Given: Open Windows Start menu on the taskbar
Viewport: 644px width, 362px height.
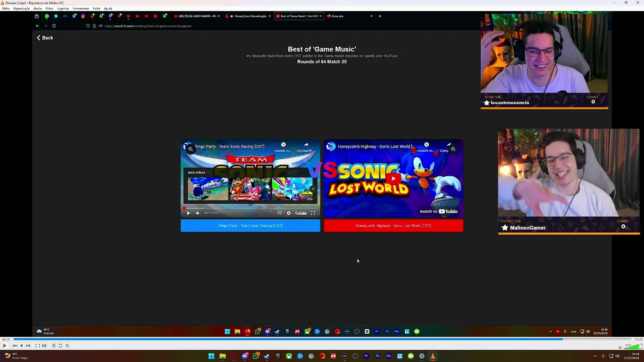Looking at the screenshot, I should (211, 356).
